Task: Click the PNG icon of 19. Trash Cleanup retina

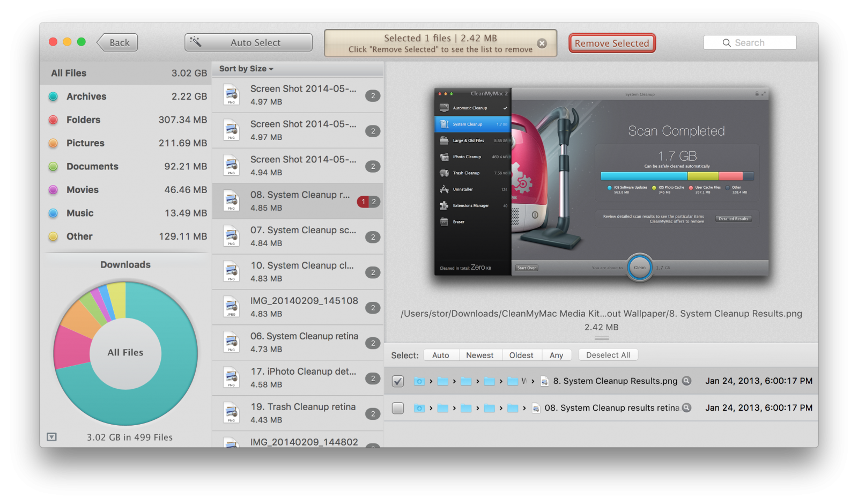Action: pyautogui.click(x=231, y=413)
